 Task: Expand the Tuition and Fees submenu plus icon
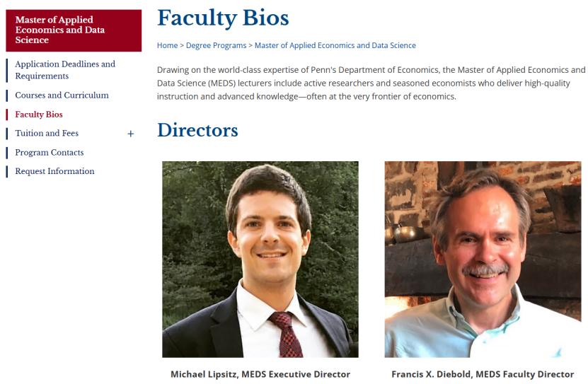coord(130,134)
